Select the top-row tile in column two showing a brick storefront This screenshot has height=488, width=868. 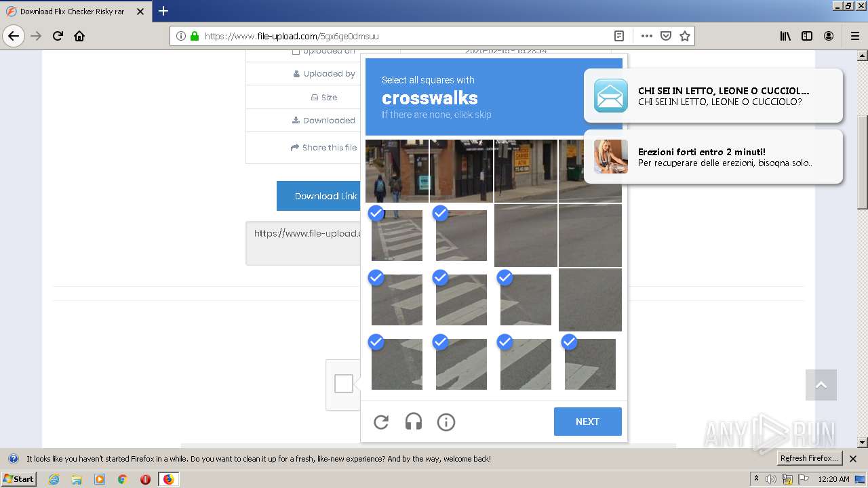click(461, 171)
